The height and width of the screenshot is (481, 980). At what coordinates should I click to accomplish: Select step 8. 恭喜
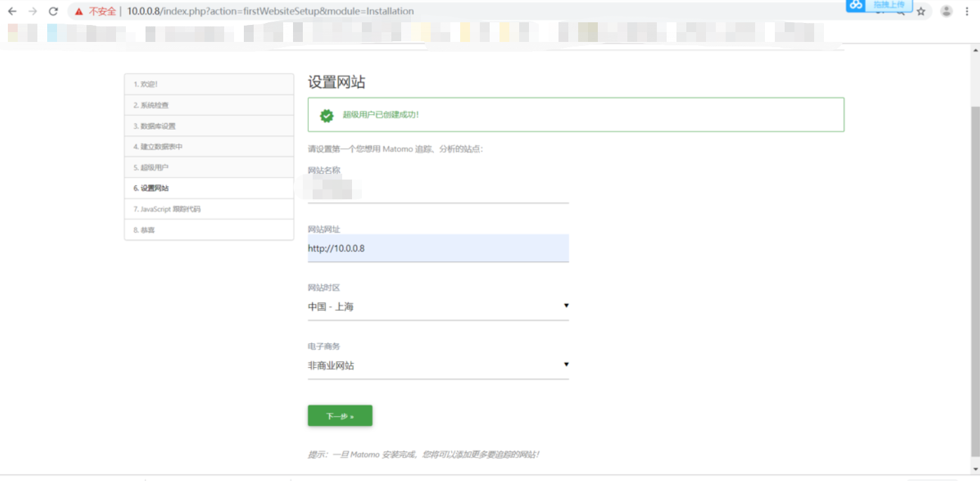[209, 230]
